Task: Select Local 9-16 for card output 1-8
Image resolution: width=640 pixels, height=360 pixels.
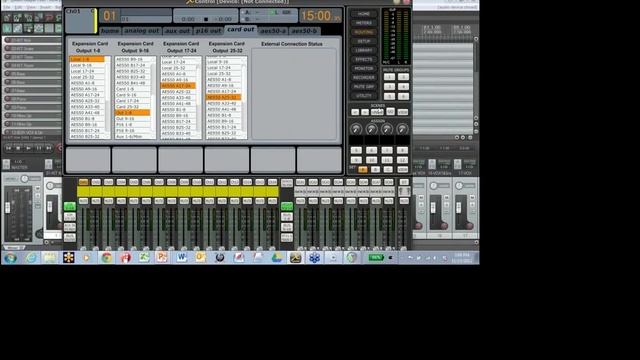Action: [87, 65]
